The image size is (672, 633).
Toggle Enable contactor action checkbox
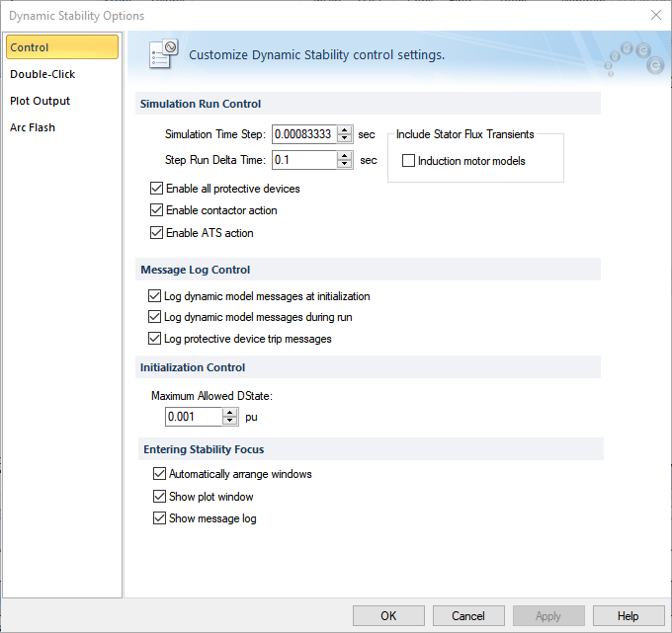(x=157, y=210)
